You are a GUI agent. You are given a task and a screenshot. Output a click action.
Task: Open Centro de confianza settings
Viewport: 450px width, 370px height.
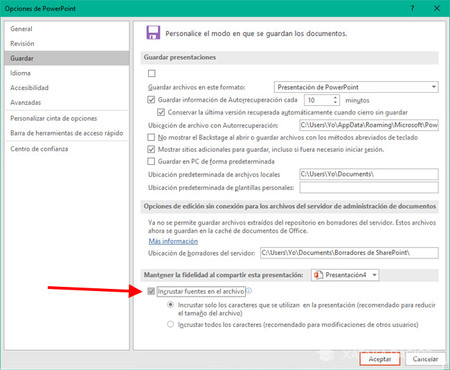pyautogui.click(x=67, y=149)
